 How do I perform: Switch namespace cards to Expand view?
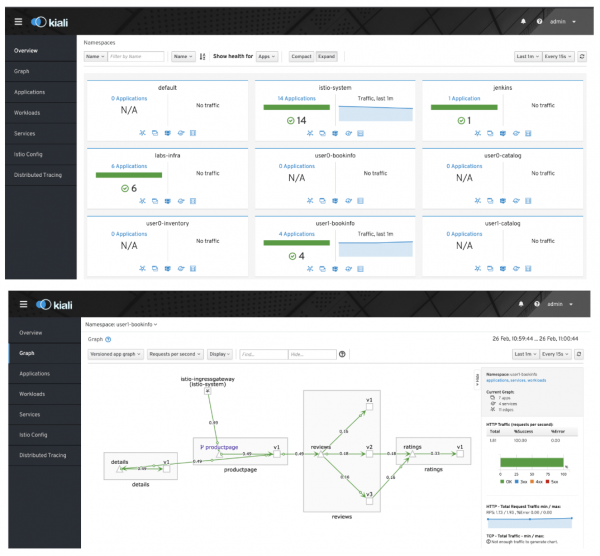click(326, 57)
